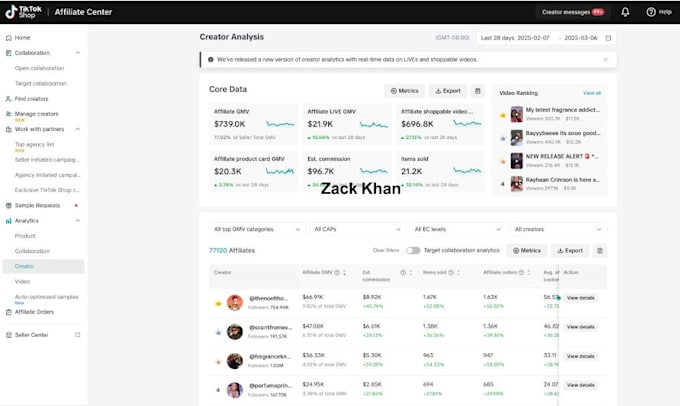Viewport: 680px width, 406px height.
Task: Open Auto-optimized samples item
Action: tap(46, 297)
